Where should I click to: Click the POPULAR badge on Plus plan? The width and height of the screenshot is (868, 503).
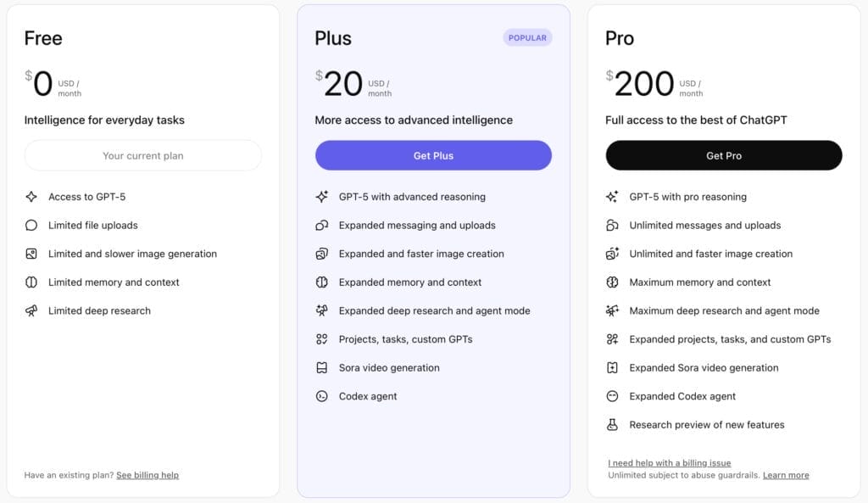[527, 38]
